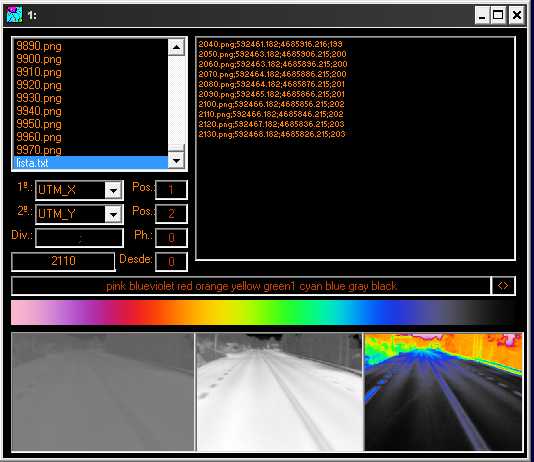Viewport: 534px width, 462px height.
Task: Click the Div. separator input field
Action: (x=79, y=238)
